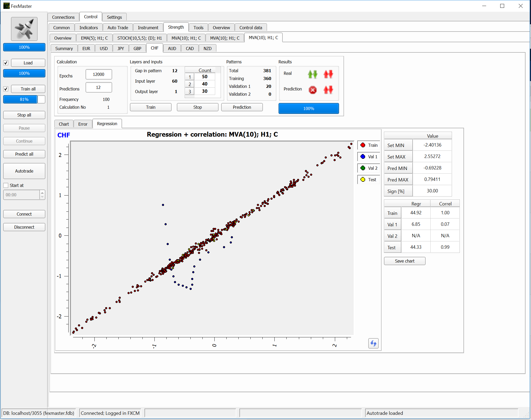
Task: Click the Save chart button
Action: click(x=404, y=261)
